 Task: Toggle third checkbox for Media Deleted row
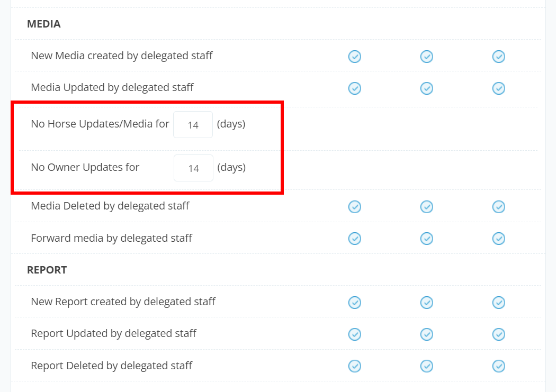coord(499,206)
